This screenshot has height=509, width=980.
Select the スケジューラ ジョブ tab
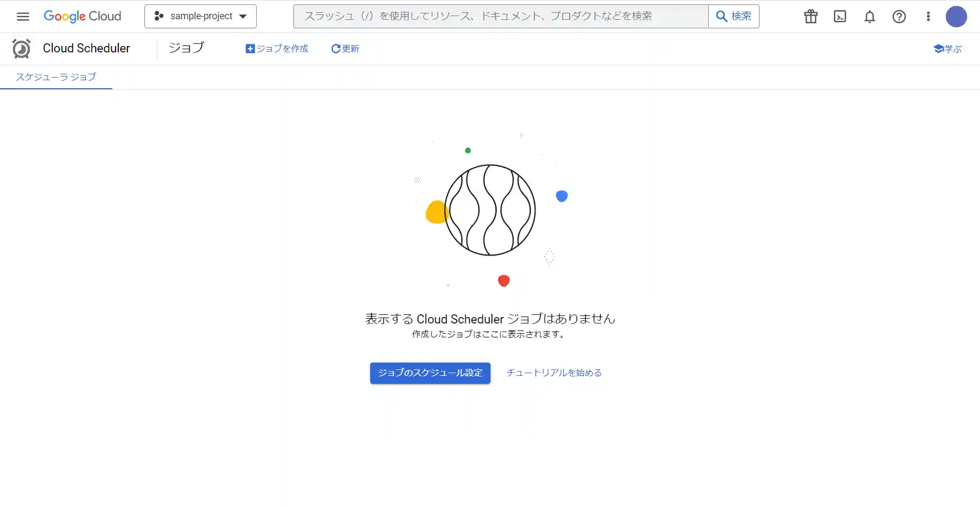tap(56, 77)
